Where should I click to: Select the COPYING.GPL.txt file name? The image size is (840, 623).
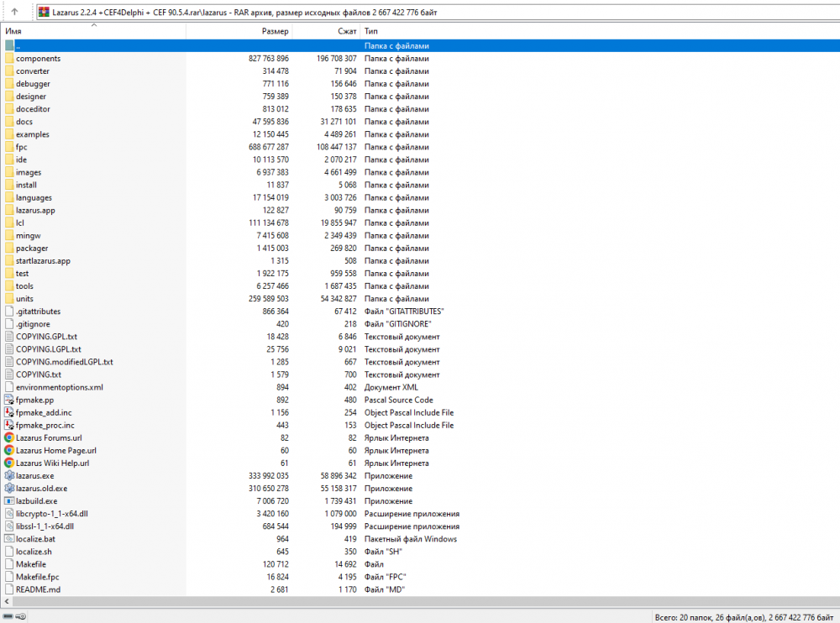click(46, 337)
